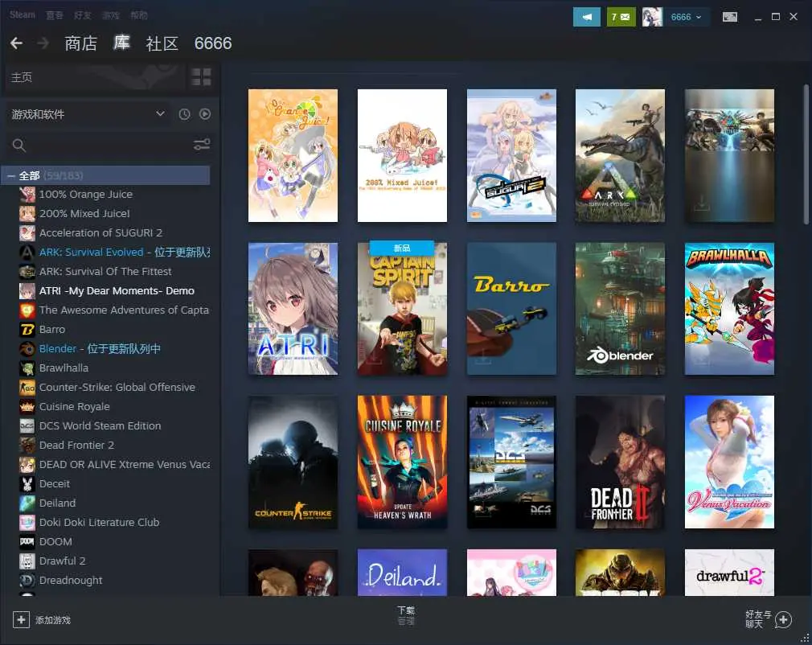Expand the 游戏和软件 dropdown
812x645 pixels.
[x=87, y=114]
